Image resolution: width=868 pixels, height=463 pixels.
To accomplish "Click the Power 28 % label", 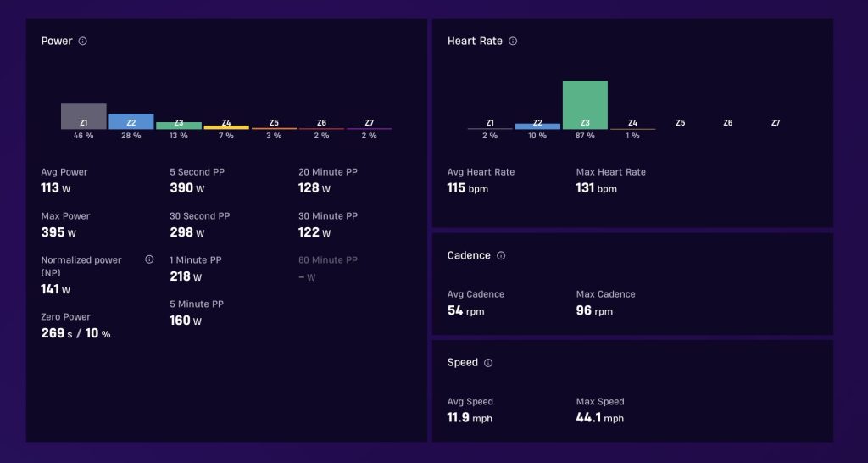I will pyautogui.click(x=131, y=136).
